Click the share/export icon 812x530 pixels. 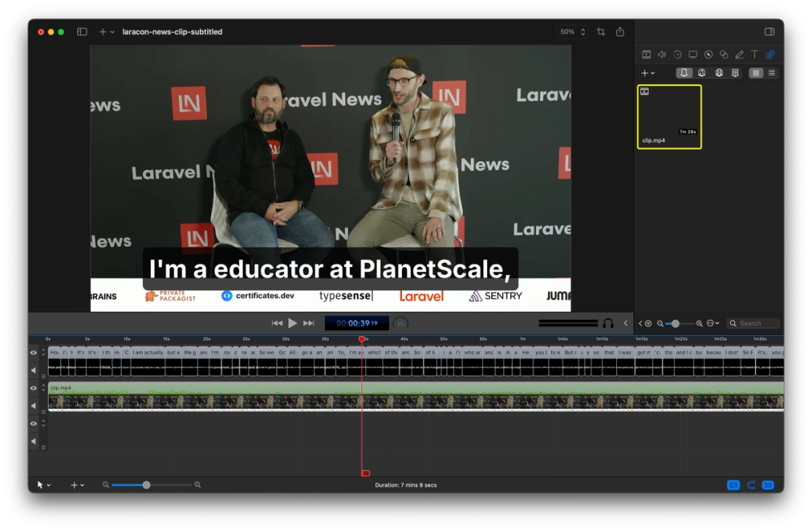click(620, 32)
